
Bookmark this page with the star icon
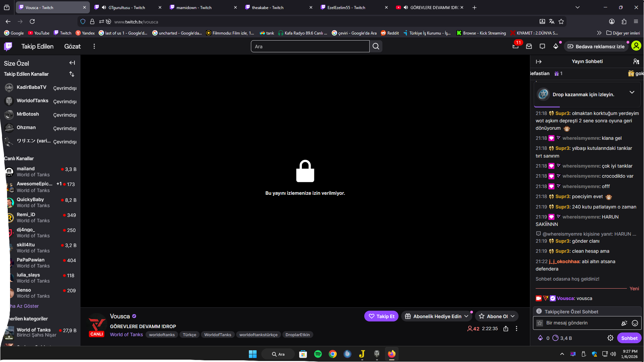tap(561, 21)
